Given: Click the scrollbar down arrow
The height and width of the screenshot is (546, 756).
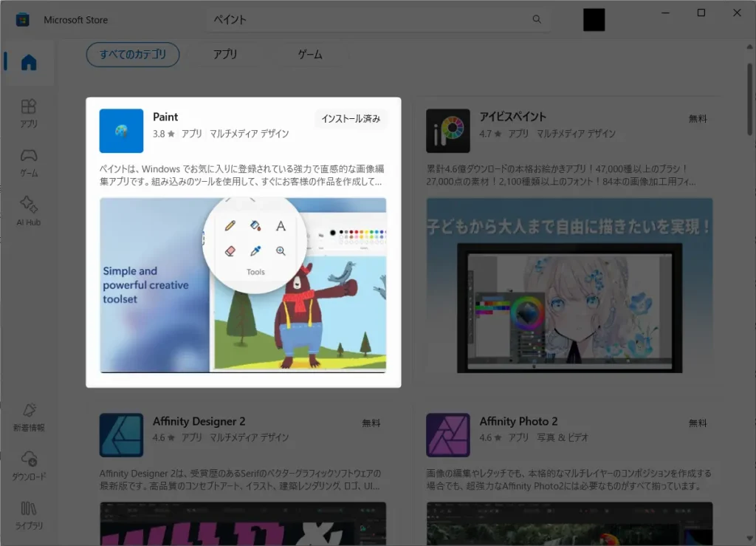Looking at the screenshot, I should [750, 539].
